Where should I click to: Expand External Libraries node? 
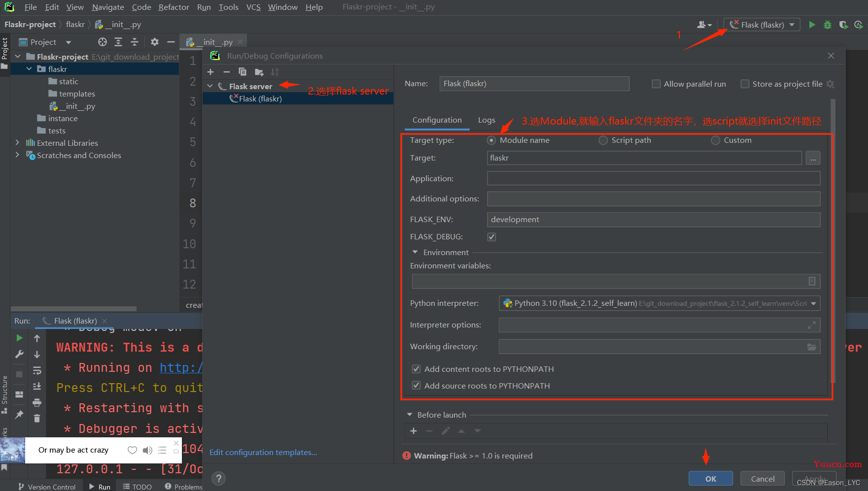coord(18,143)
